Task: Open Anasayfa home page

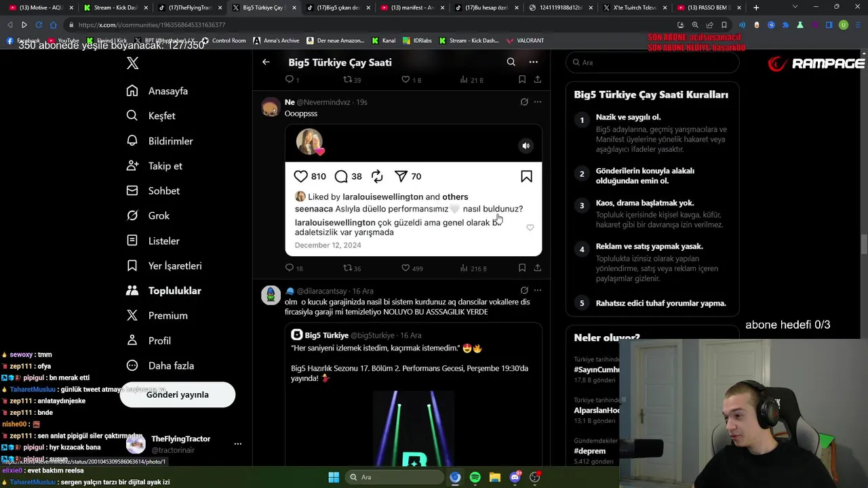Action: 157,91
